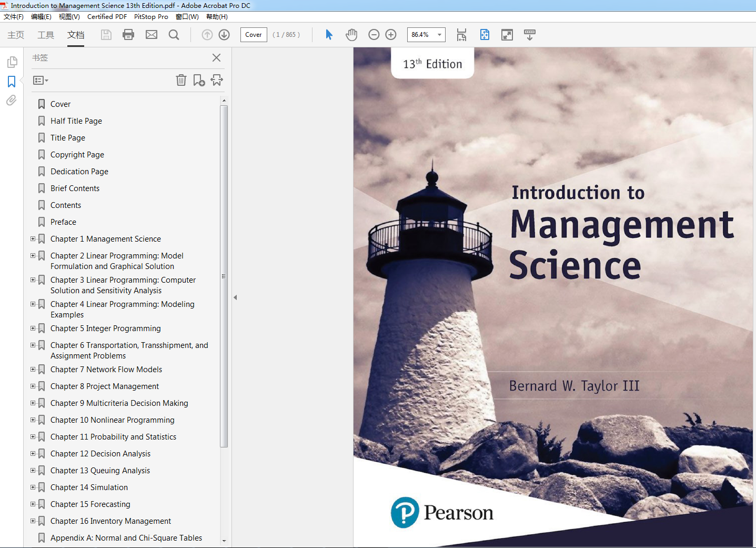Image resolution: width=756 pixels, height=548 pixels.
Task: Open Chapter 14 Simulation bookmark
Action: coord(89,487)
